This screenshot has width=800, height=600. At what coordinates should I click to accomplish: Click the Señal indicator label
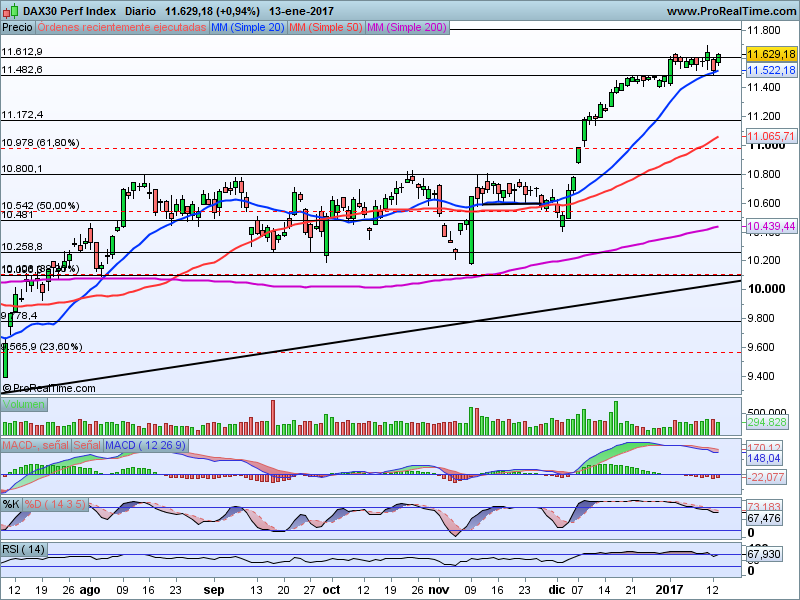pyautogui.click(x=87, y=445)
